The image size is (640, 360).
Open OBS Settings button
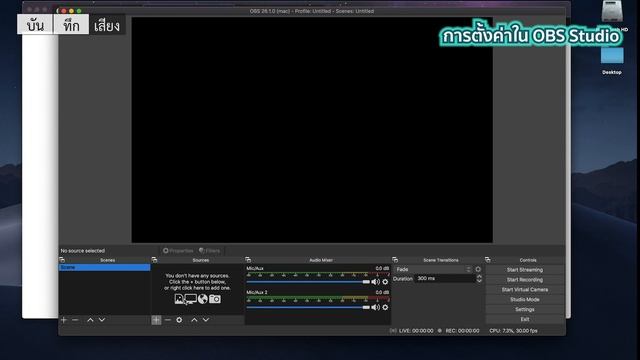pos(525,309)
